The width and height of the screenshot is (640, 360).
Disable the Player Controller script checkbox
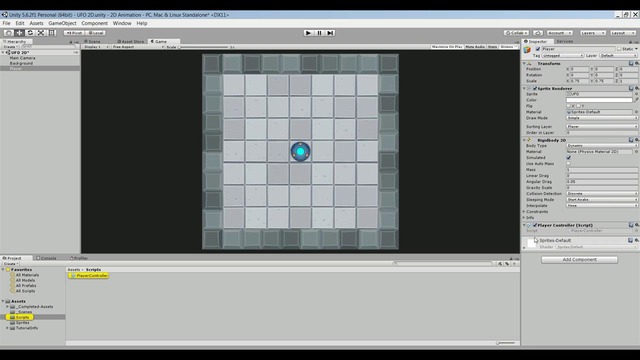click(535, 225)
